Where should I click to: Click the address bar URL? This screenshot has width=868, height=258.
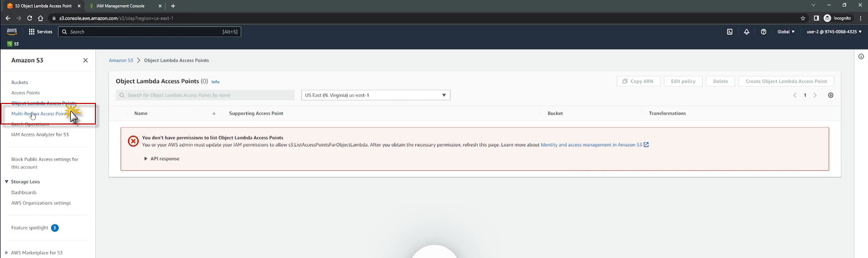click(x=116, y=18)
